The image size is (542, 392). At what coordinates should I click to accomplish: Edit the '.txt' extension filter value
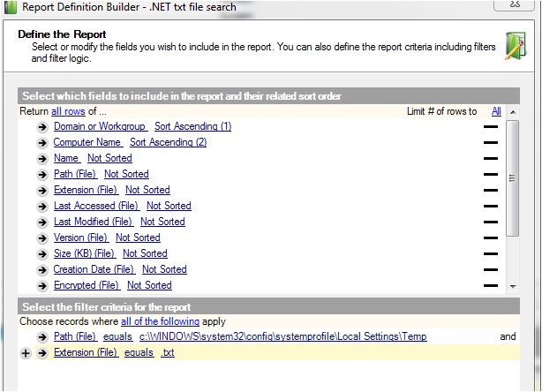[x=168, y=352]
